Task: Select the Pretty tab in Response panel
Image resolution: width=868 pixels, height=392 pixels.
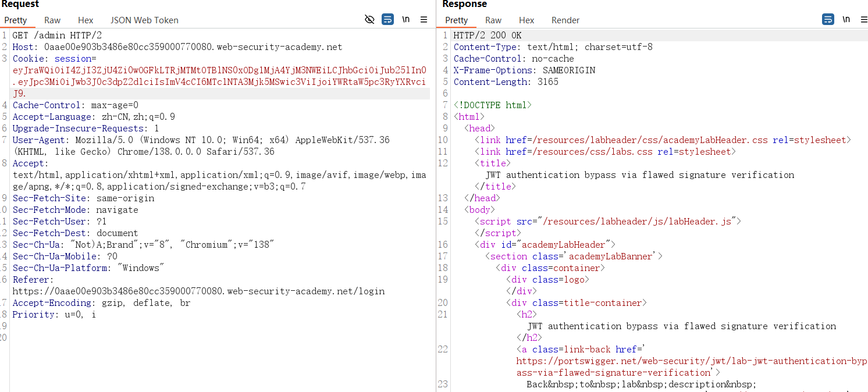Action: (x=457, y=20)
